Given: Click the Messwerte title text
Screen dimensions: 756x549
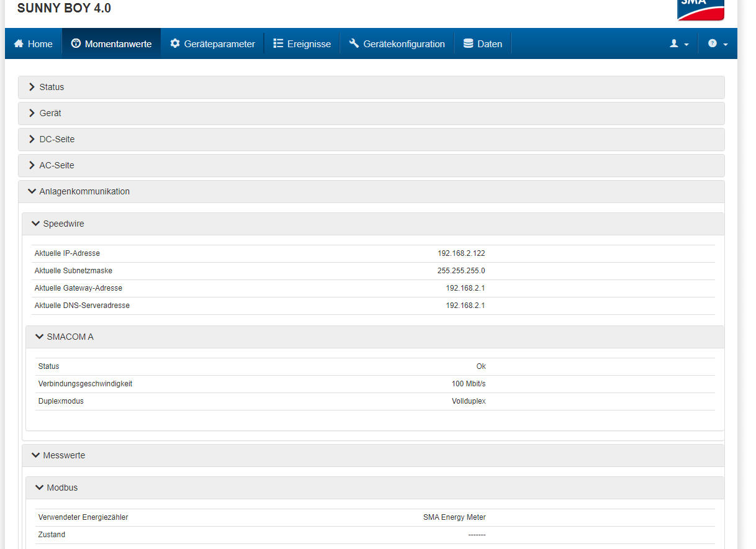Looking at the screenshot, I should (64, 455).
